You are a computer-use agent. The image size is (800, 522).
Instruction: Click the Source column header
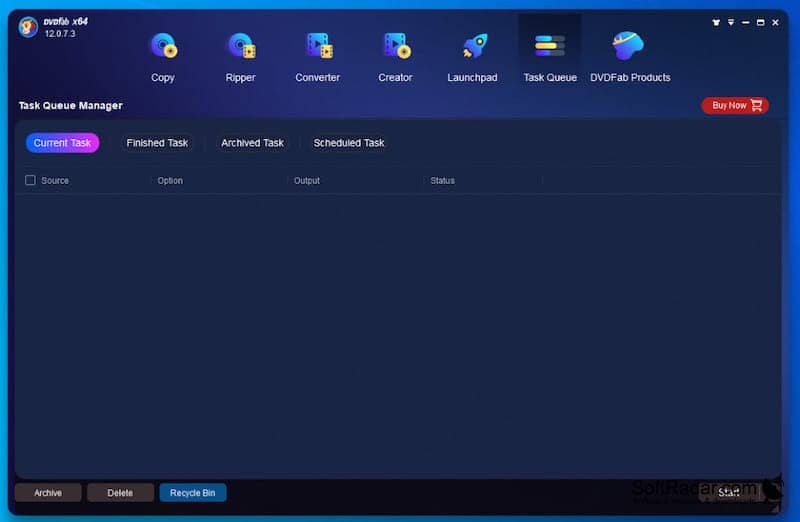[x=55, y=181]
